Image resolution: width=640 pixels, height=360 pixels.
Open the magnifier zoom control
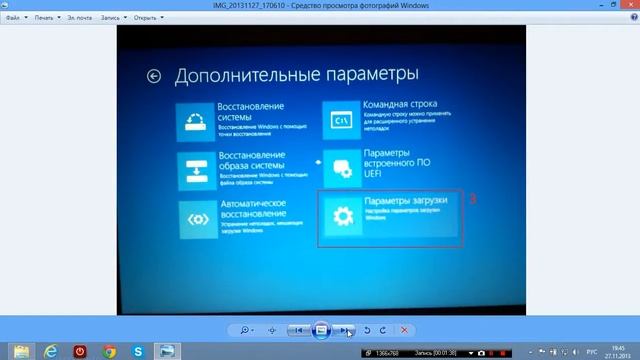tap(247, 330)
